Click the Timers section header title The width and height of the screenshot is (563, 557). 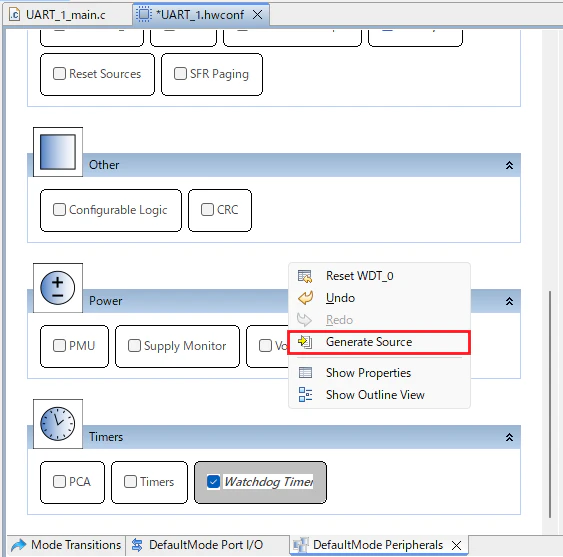point(106,437)
